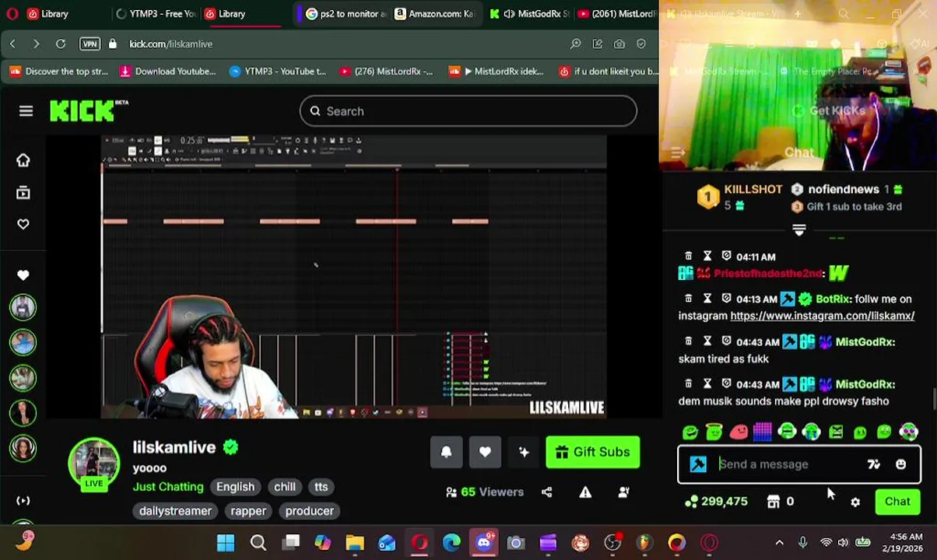Open chat settings gear icon
This screenshot has height=560, width=937.
point(855,502)
